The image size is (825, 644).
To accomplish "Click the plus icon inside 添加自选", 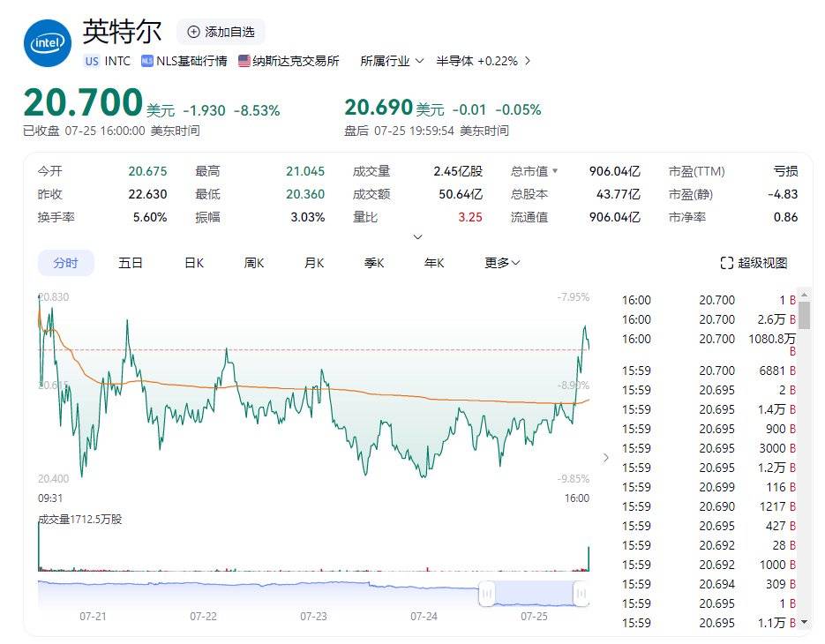I will tap(192, 32).
